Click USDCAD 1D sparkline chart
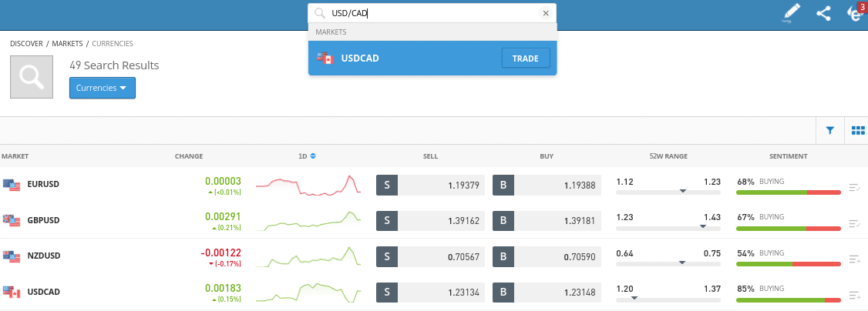The width and height of the screenshot is (868, 311). (x=308, y=293)
